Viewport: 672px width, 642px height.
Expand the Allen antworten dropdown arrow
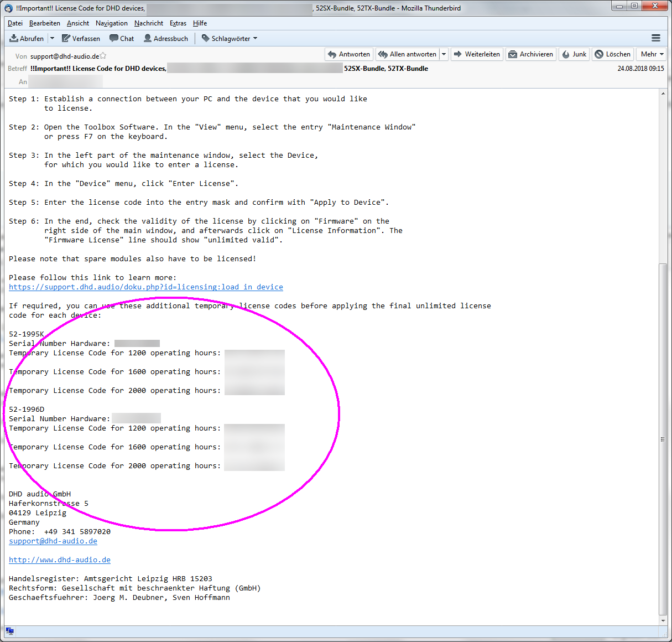pyautogui.click(x=444, y=54)
